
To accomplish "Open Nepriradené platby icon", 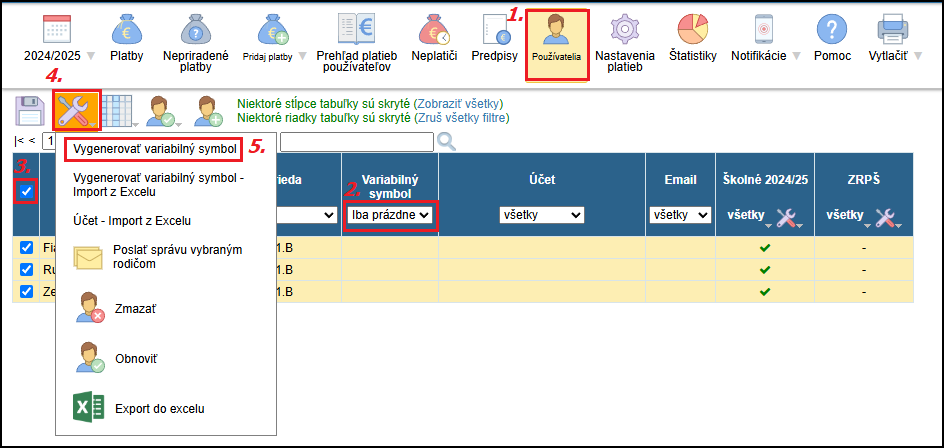I will (196, 30).
